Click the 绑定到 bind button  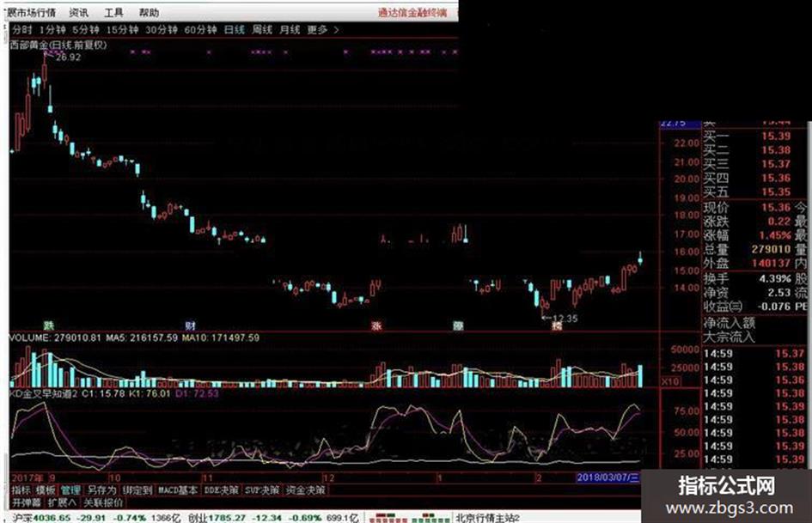(137, 490)
